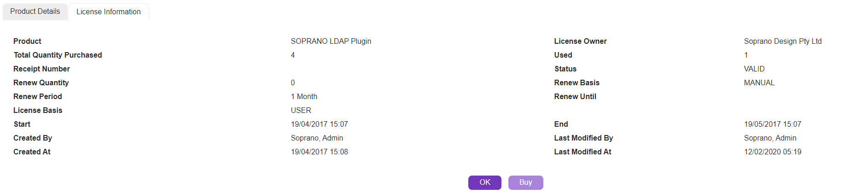Image resolution: width=868 pixels, height=194 pixels.
Task: Select the Soprano Design Pty Ltd owner text
Action: (782, 41)
